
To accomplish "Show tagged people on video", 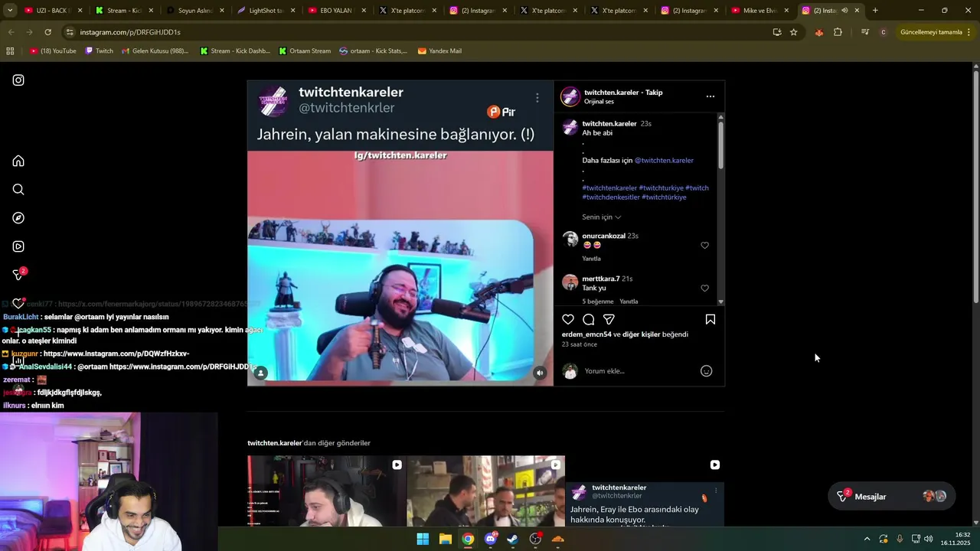I will click(261, 373).
